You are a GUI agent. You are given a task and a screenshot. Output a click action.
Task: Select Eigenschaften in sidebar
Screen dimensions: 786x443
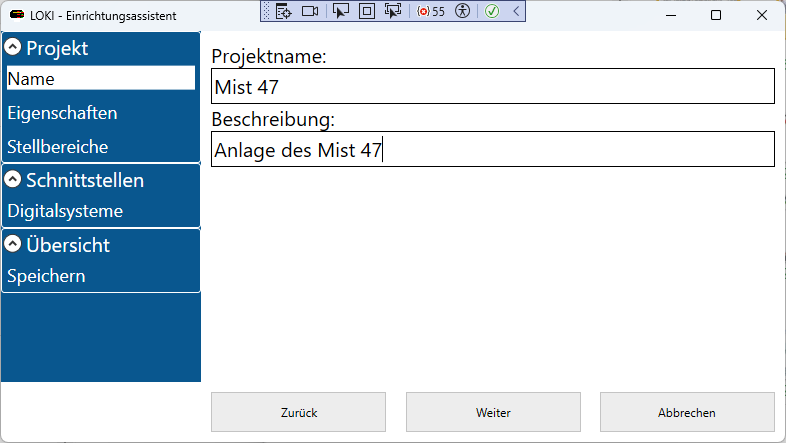[x=62, y=113]
